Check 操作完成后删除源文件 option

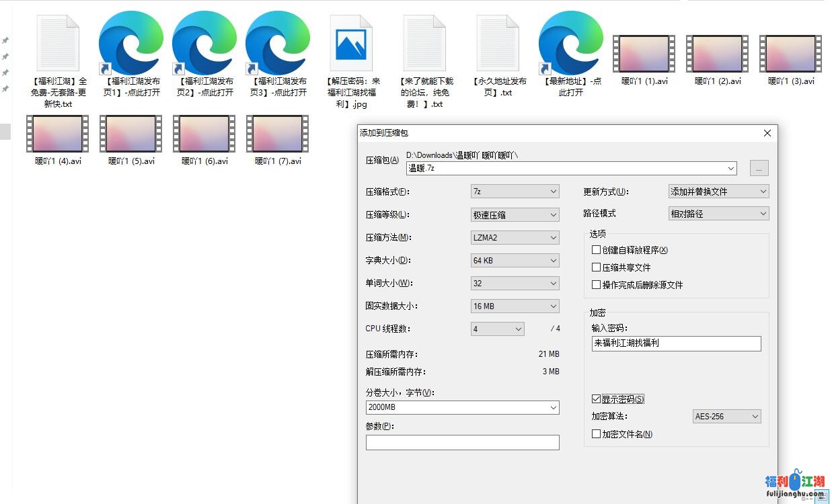(x=596, y=285)
